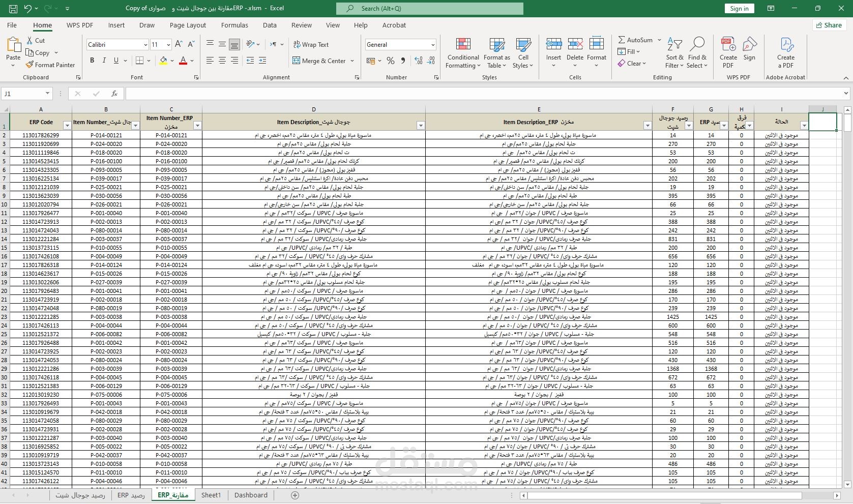Open filter dropdown on ERP Code header
This screenshot has width=853, height=504.
pyautogui.click(x=67, y=126)
